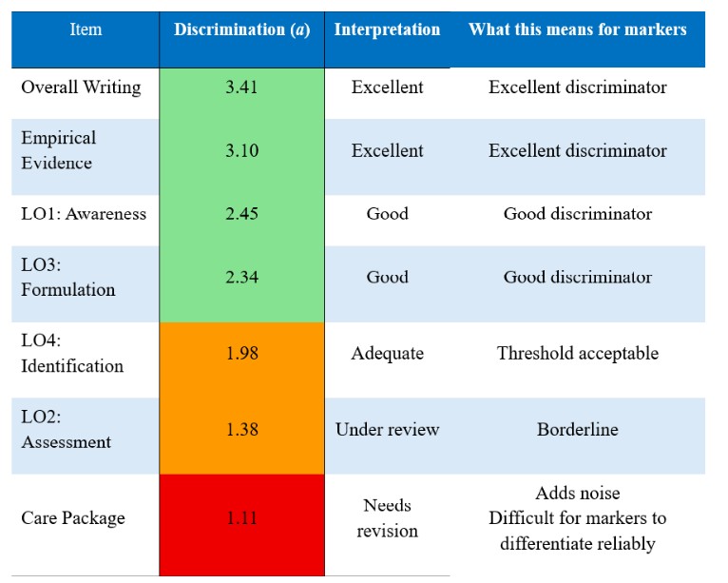Select the LO1: Awareness cell
Screen dimensions: 728x583
click(x=86, y=221)
